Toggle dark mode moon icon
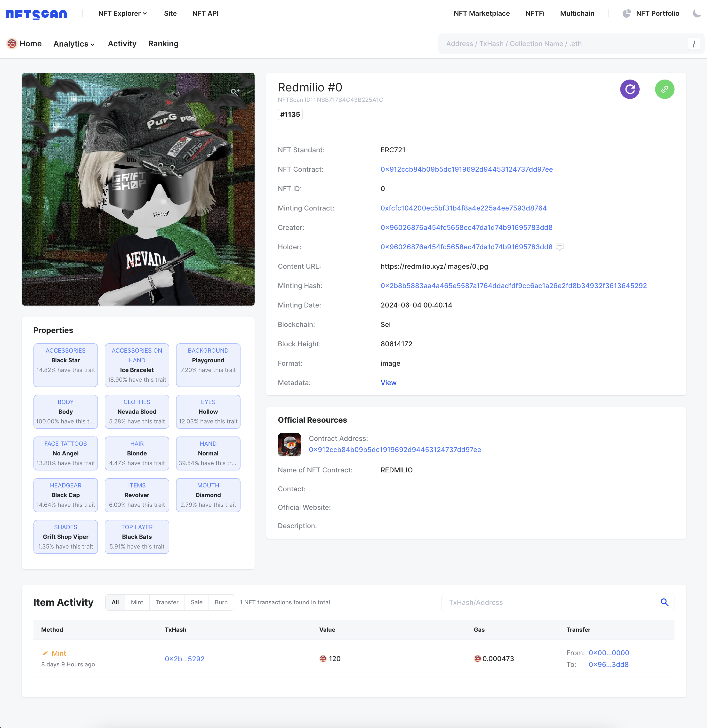Viewport: 707px width, 728px height. pyautogui.click(x=697, y=13)
